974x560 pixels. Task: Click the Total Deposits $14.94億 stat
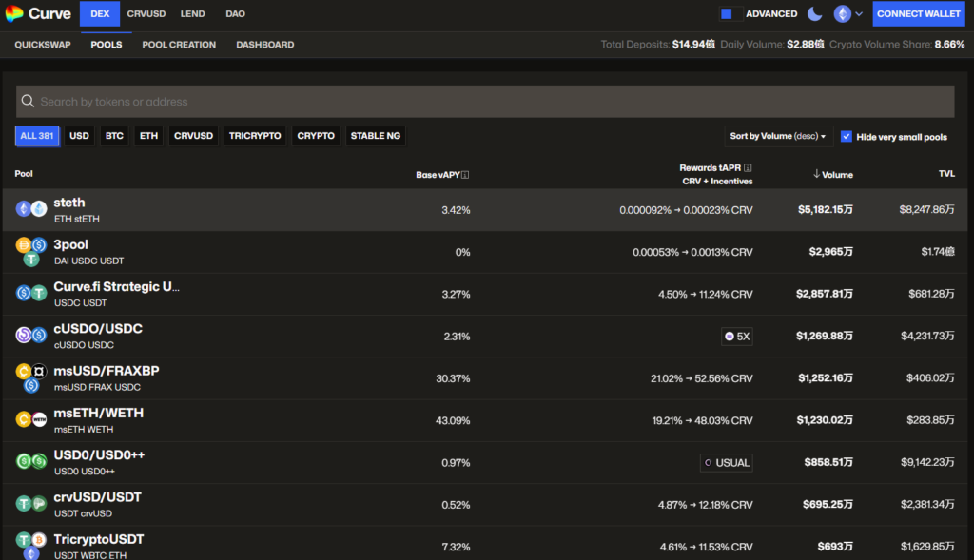click(x=657, y=45)
